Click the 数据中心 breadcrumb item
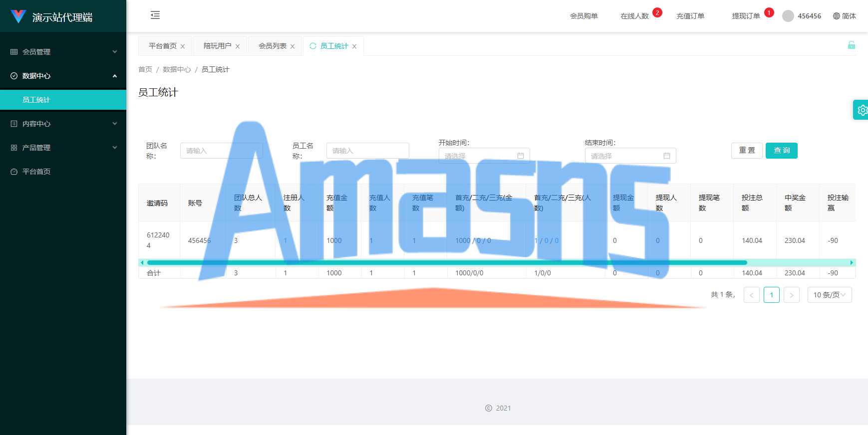 pyautogui.click(x=177, y=69)
